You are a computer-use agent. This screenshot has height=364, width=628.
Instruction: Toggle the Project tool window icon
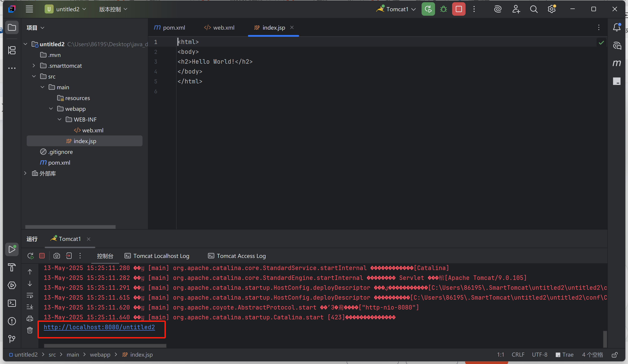tap(12, 27)
